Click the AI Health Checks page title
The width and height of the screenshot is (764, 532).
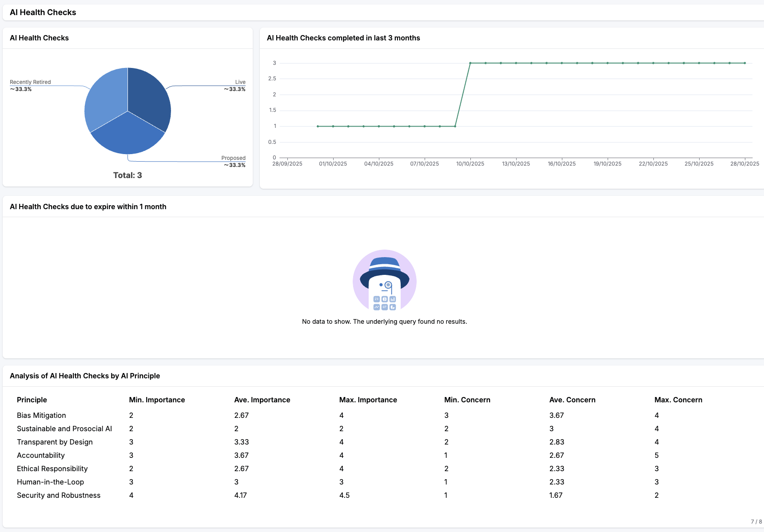[x=43, y=12]
